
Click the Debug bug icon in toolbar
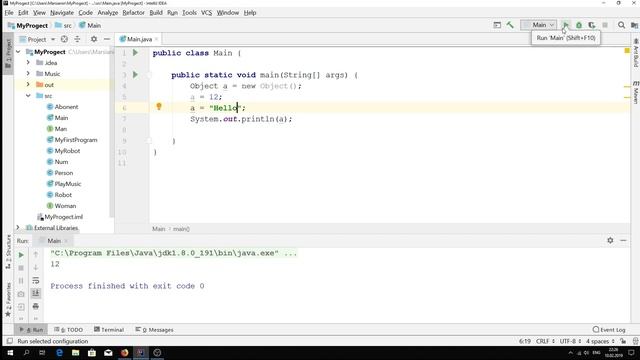click(579, 25)
